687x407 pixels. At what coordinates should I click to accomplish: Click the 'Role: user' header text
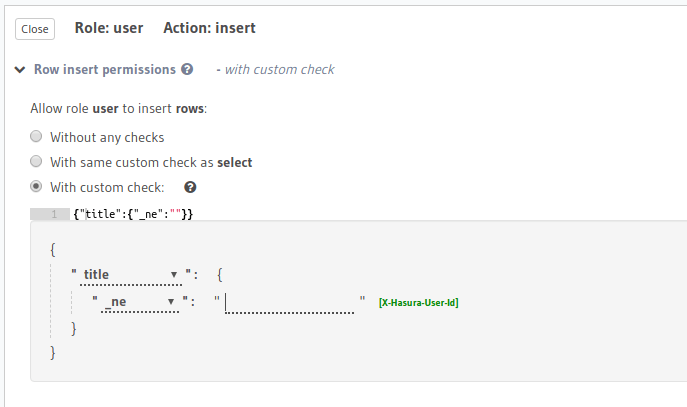pyautogui.click(x=109, y=28)
